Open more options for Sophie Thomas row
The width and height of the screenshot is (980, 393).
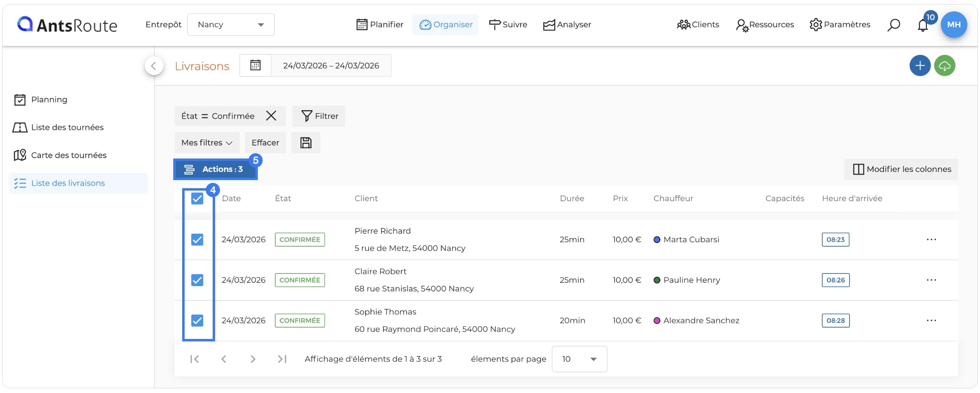(931, 321)
